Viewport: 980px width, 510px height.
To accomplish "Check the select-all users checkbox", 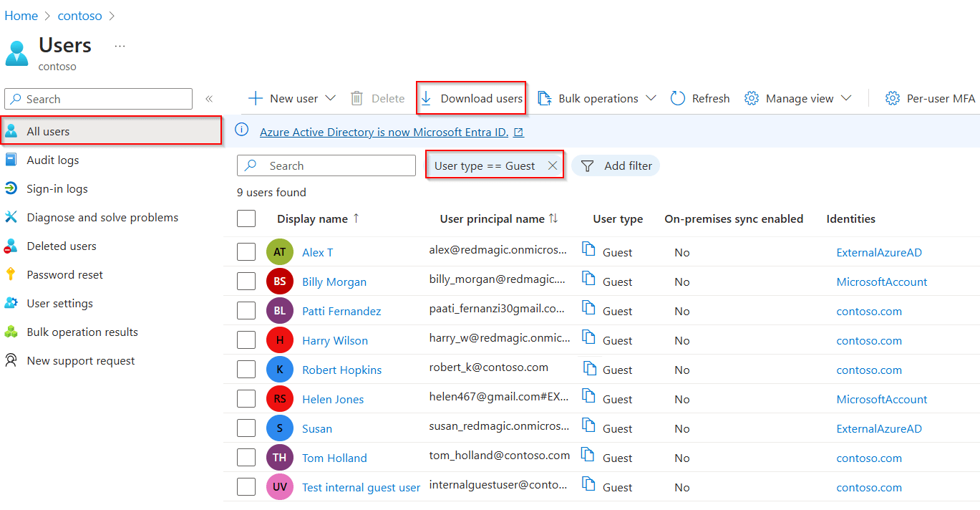I will point(246,219).
